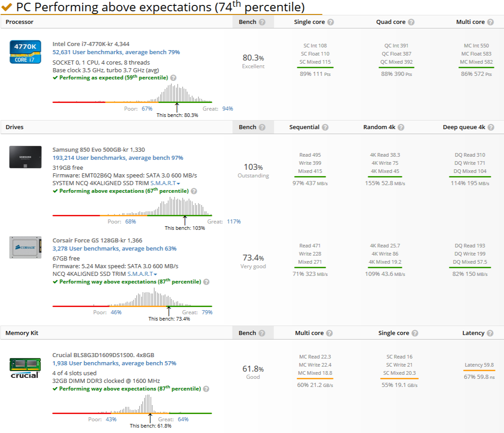Click Samsung Great 117% link

click(234, 222)
